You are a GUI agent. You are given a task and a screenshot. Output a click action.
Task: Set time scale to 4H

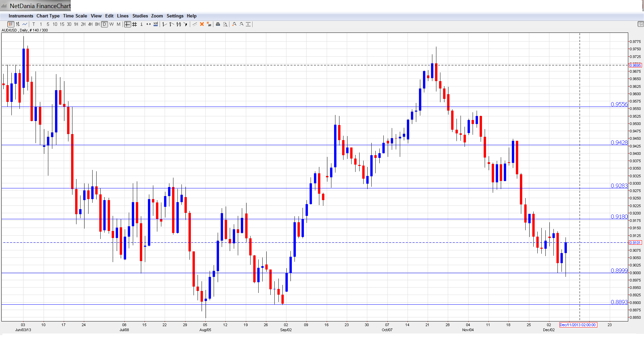(90, 24)
